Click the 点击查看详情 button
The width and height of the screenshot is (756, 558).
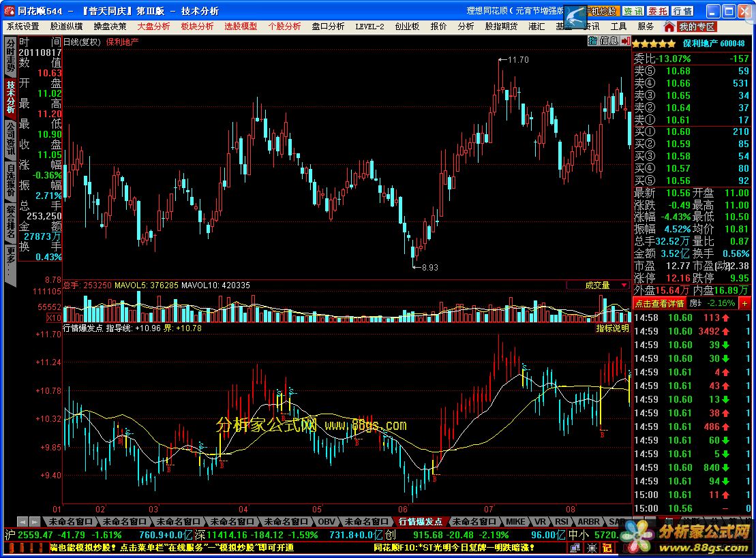click(x=659, y=303)
